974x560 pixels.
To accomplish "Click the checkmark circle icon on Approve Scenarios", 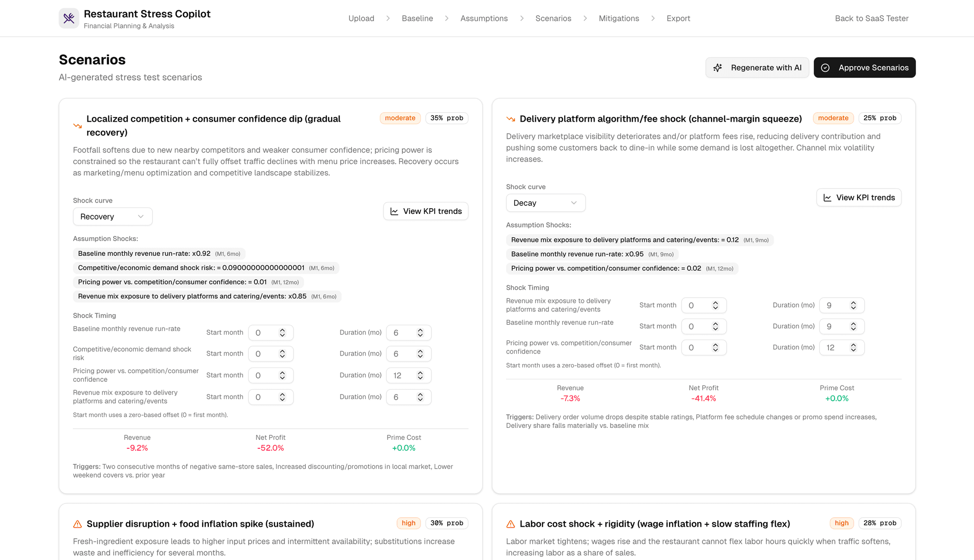I will [x=826, y=68].
